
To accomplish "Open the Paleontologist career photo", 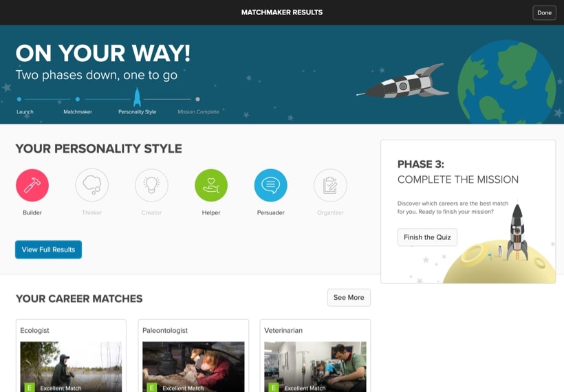I will (x=193, y=367).
